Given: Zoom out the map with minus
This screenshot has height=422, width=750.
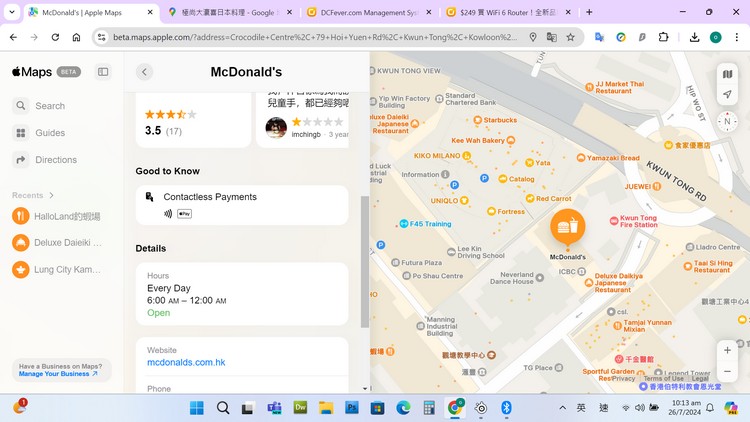Looking at the screenshot, I should (727, 371).
